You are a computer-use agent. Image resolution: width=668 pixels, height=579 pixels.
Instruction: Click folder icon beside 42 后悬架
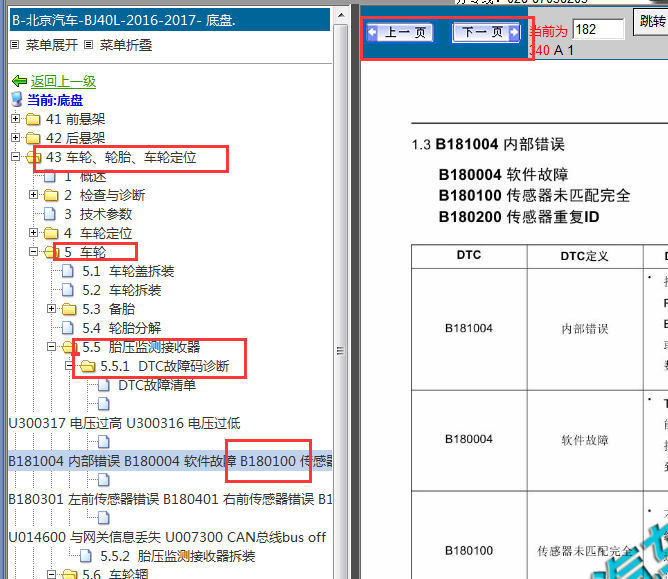click(33, 138)
